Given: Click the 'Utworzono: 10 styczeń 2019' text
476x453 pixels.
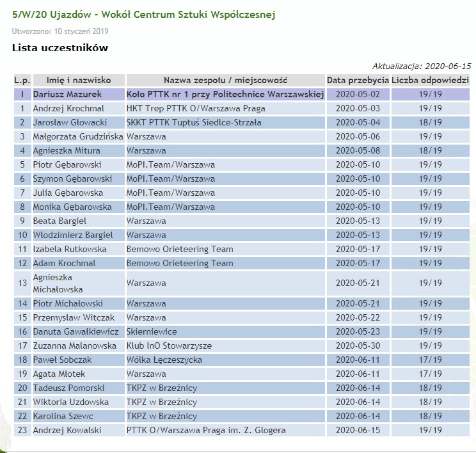Looking at the screenshot, I should (60, 31).
